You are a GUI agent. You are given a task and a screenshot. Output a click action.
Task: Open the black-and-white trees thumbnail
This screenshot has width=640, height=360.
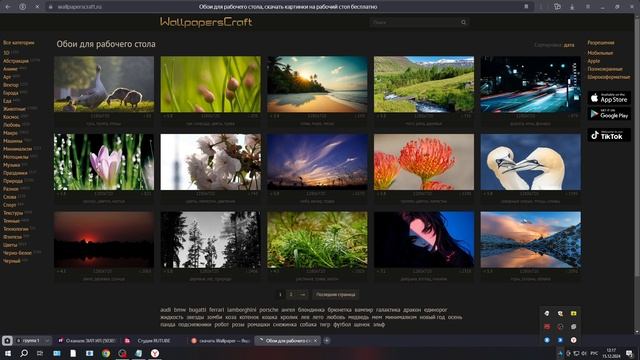pyautogui.click(x=211, y=240)
